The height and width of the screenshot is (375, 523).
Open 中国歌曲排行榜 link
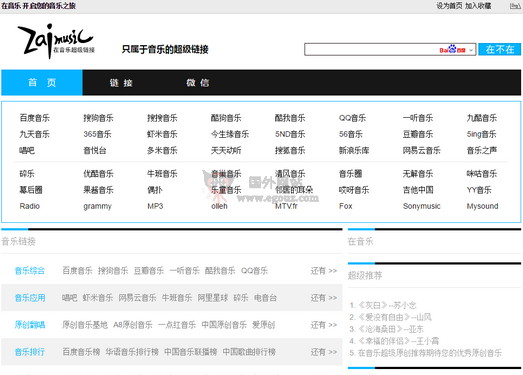tap(249, 352)
